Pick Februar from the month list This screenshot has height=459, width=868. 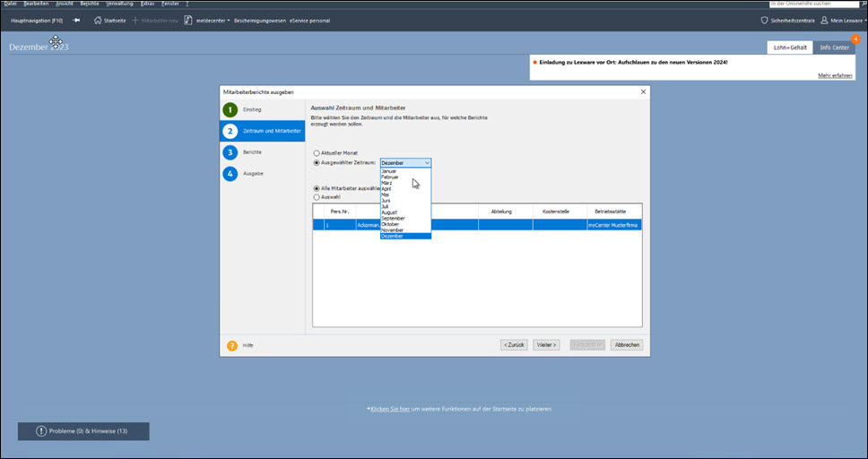390,177
